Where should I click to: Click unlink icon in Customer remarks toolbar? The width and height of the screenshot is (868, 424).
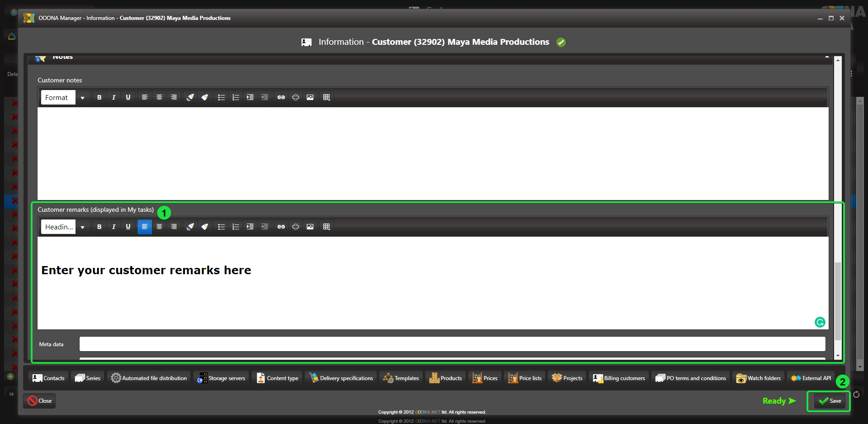(x=295, y=227)
